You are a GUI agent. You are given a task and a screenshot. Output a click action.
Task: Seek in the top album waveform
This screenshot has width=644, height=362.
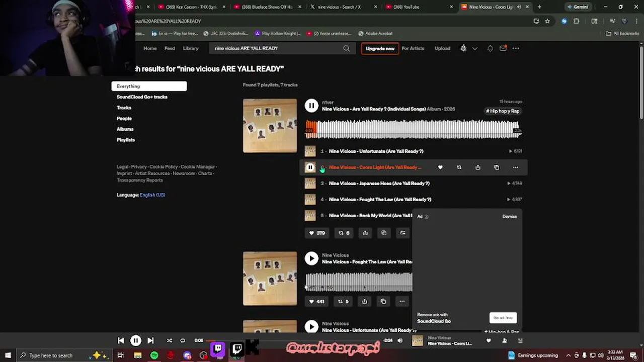point(413,129)
